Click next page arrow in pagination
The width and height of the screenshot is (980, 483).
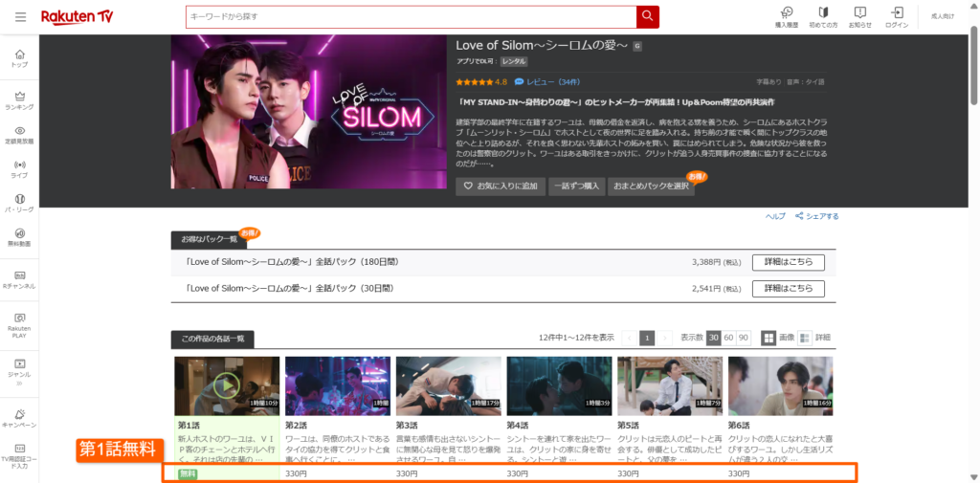pos(665,338)
